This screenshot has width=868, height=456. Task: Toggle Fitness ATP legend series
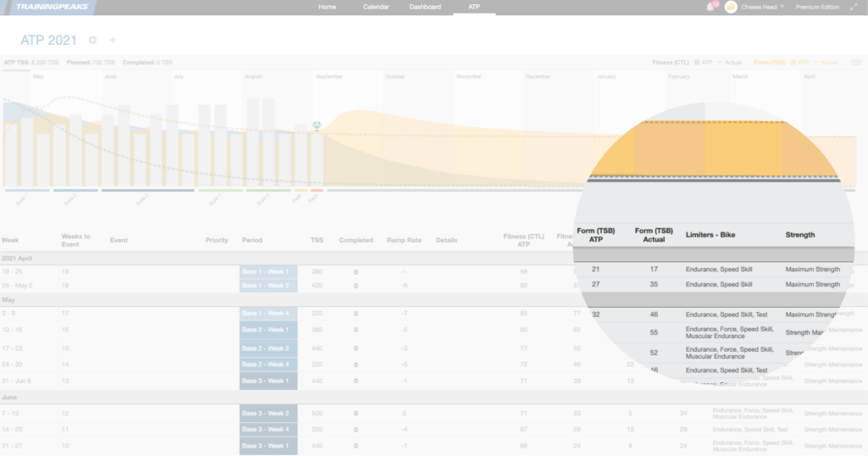click(x=703, y=62)
